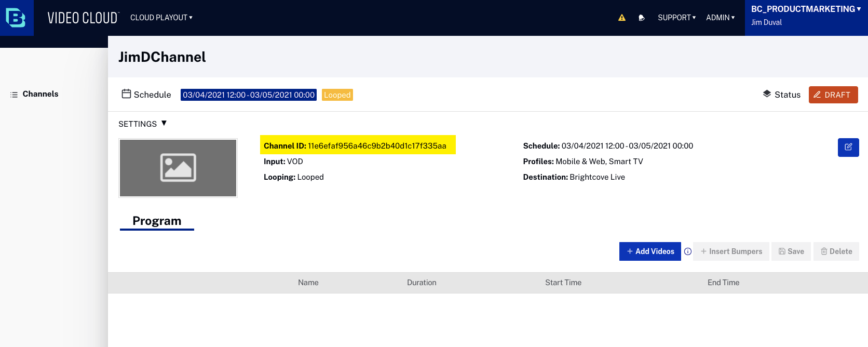Click the highlighted schedule date range
The height and width of the screenshot is (347, 868).
click(x=249, y=95)
